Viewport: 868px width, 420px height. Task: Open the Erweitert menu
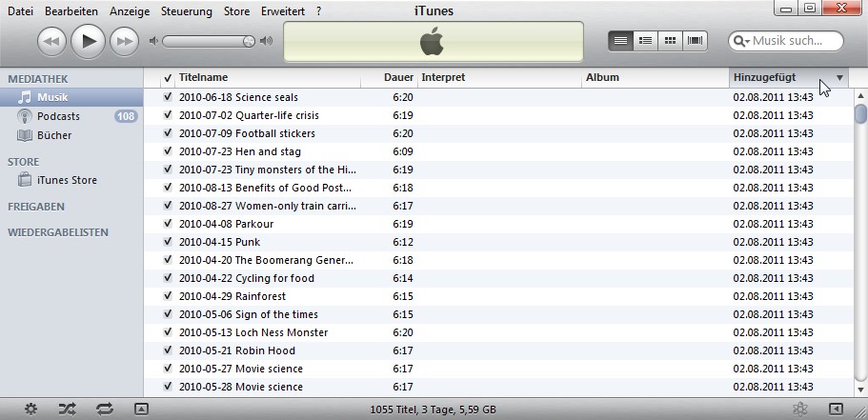coord(283,11)
